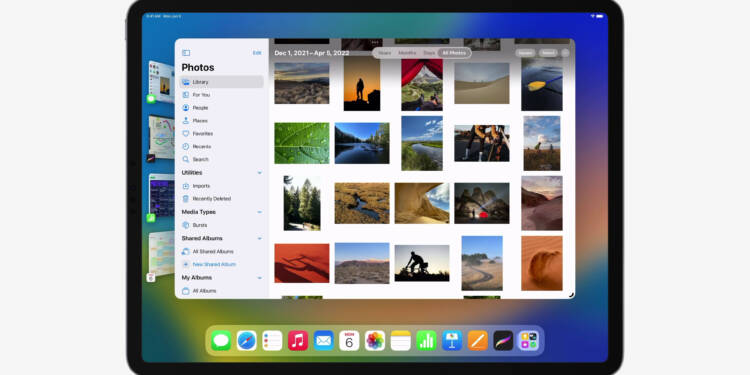
Task: Toggle the sidebar panel icon above Photos
Action: coord(186,53)
